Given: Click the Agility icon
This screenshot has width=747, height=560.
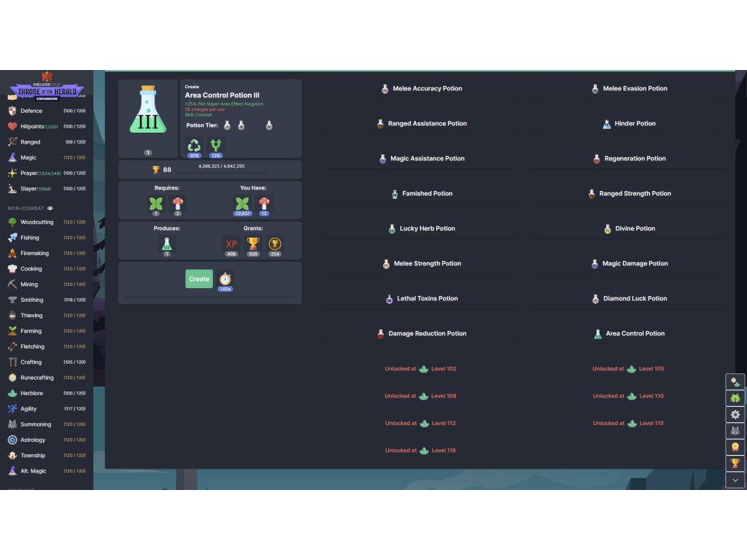Looking at the screenshot, I should [12, 408].
